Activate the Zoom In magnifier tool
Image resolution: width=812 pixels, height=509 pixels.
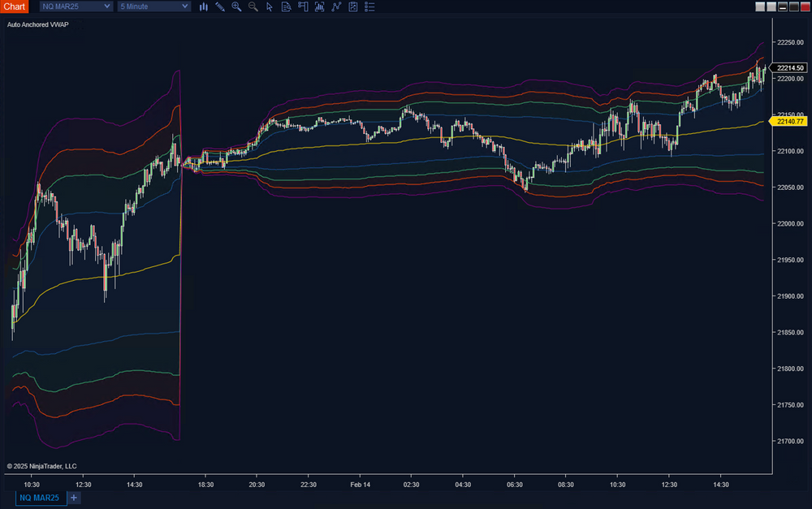[x=236, y=6]
